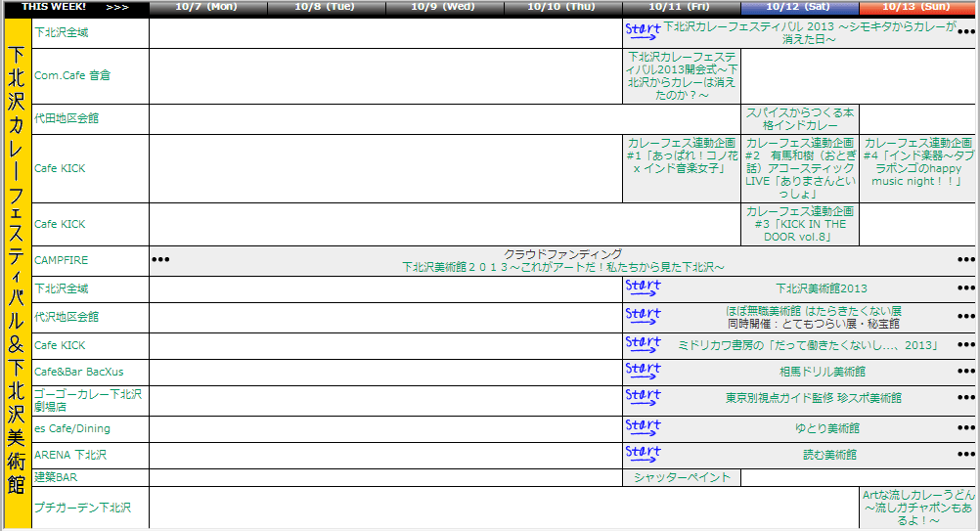Screen dimensions: 980x531
Task: Open the スパイスからつくる本格インドカレー event
Action: pyautogui.click(x=800, y=119)
